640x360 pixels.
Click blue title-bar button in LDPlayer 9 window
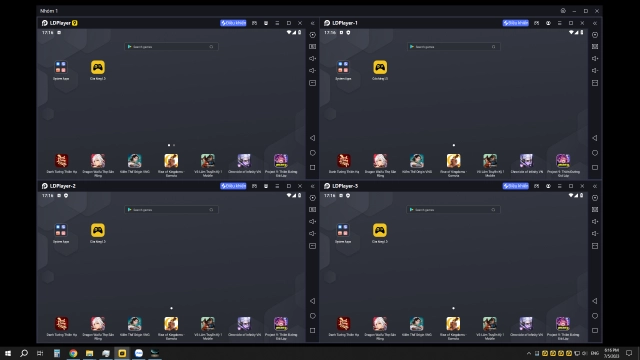[x=233, y=23]
